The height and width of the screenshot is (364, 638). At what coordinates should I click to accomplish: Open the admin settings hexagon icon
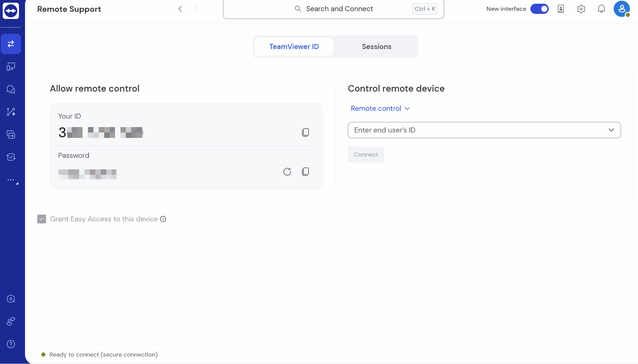click(x=11, y=299)
